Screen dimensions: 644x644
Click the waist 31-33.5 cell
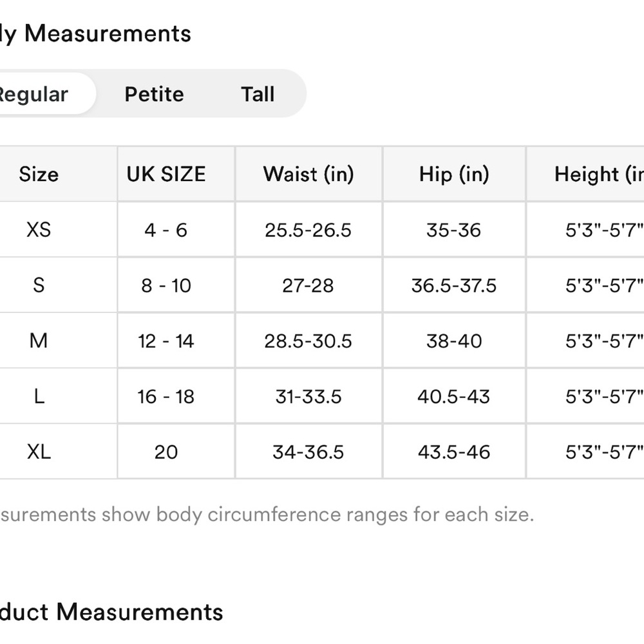tap(308, 396)
